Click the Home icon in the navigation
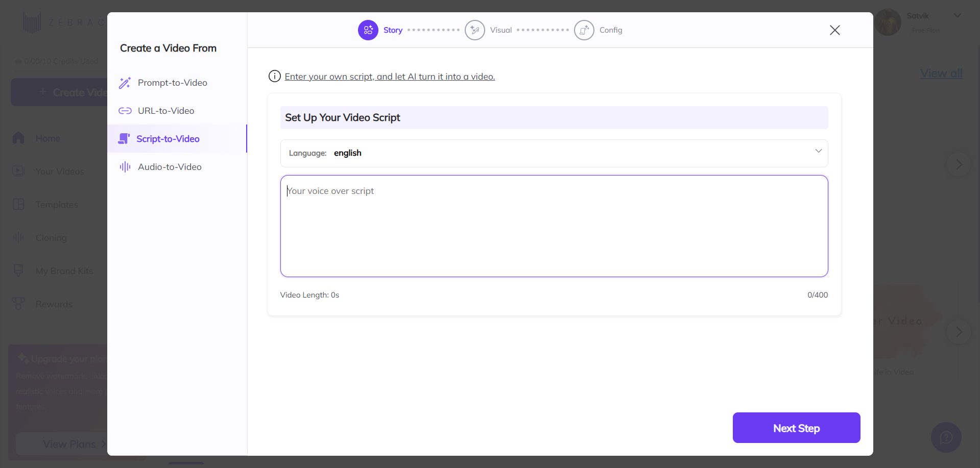Viewport: 980px width, 468px height. [18, 138]
